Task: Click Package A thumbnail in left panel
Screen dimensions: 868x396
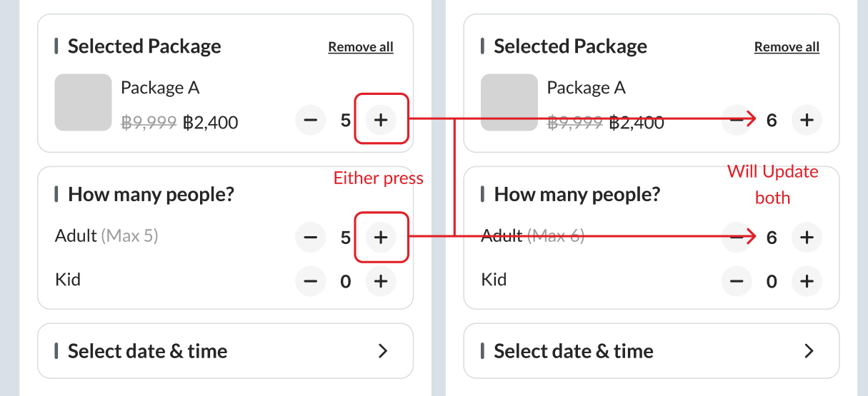Action: (x=83, y=102)
